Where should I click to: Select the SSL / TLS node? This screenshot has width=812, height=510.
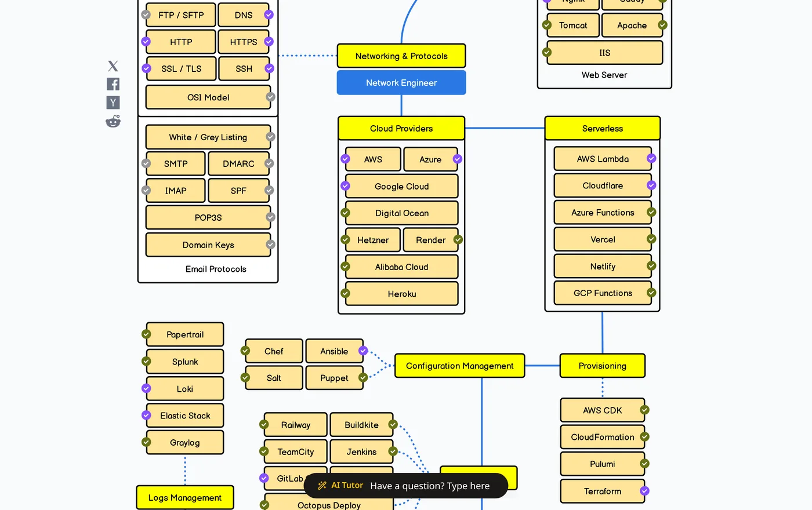(181, 68)
